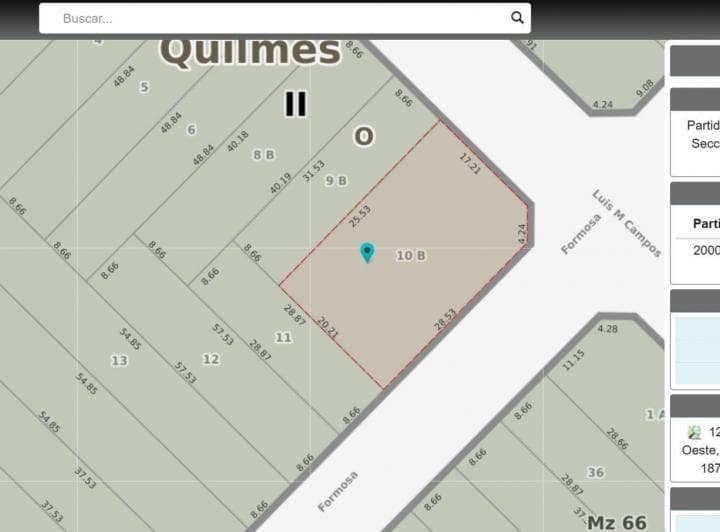Image resolution: width=720 pixels, height=532 pixels.
Task: Click the '40.19' measurement
Action: [x=280, y=183]
